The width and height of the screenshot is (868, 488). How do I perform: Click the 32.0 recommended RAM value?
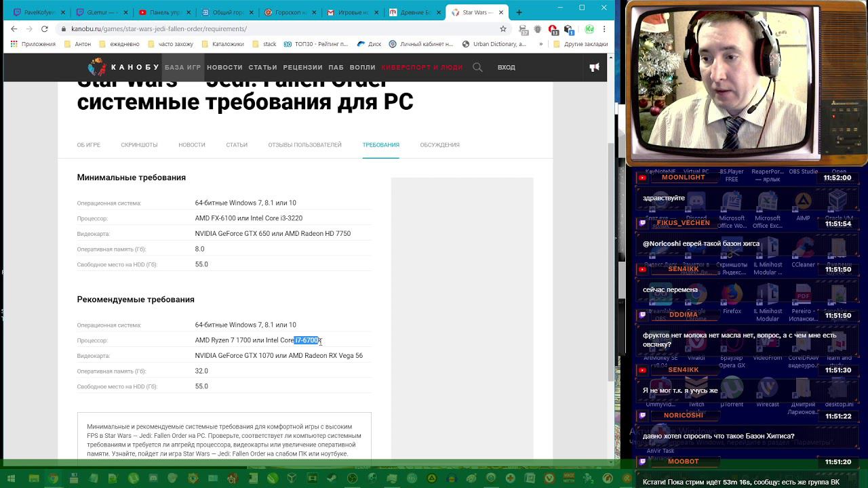[x=201, y=371]
